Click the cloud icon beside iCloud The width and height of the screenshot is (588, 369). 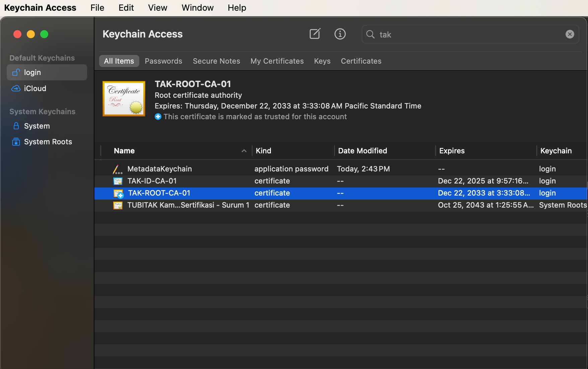[16, 88]
